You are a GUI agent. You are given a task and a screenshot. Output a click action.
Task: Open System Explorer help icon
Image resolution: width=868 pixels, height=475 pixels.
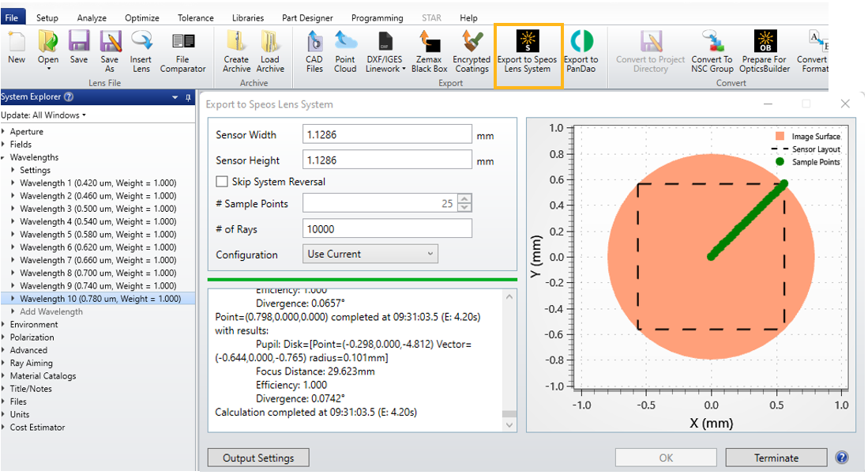click(69, 97)
